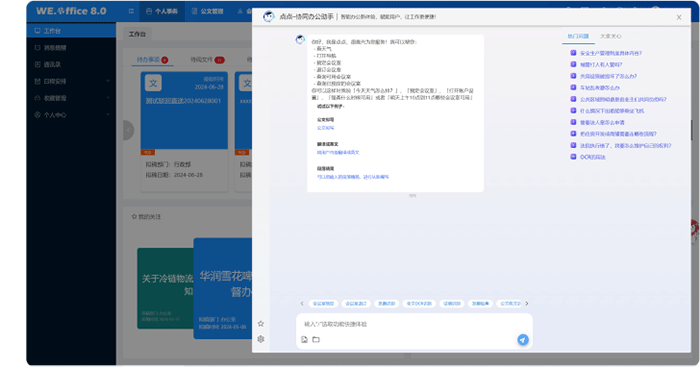Image resolution: width=700 pixels, height=367 pixels.
Task: Open the 待阅文件 tab
Action: pyautogui.click(x=207, y=60)
